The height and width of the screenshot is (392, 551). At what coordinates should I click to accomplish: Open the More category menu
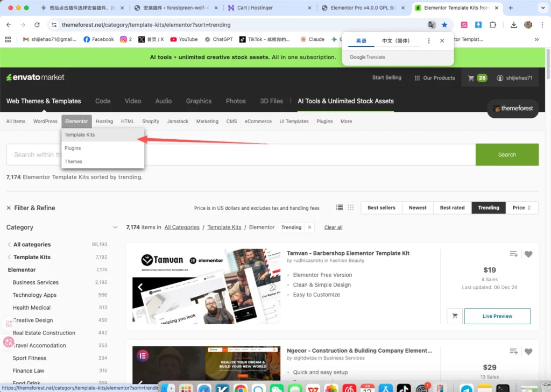click(346, 122)
